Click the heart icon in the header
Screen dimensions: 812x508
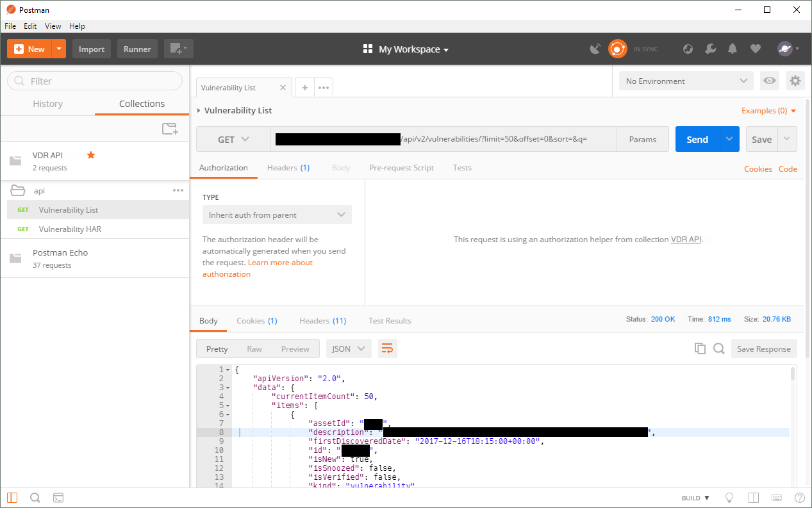[756, 49]
